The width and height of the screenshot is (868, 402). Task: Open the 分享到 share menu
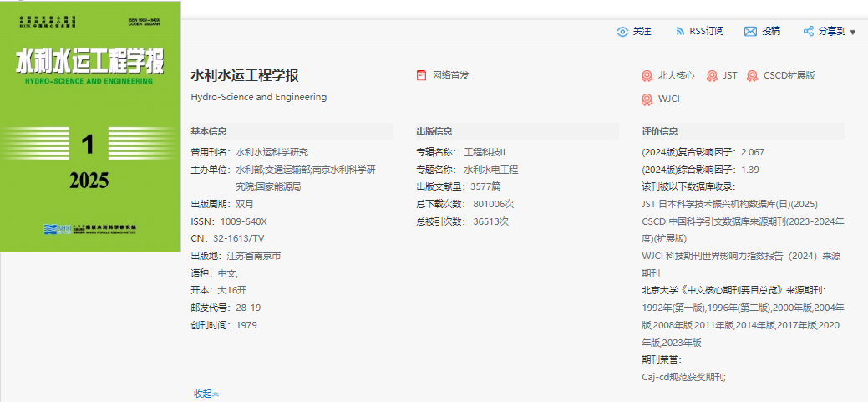(x=832, y=32)
